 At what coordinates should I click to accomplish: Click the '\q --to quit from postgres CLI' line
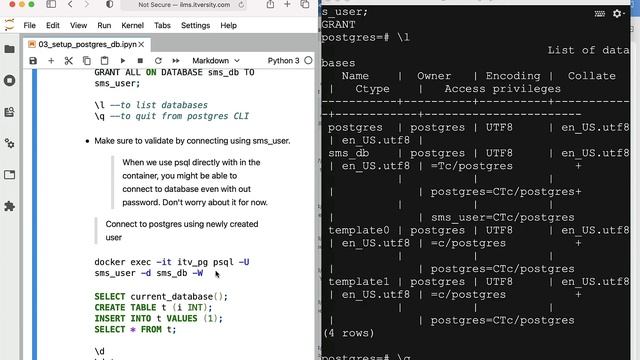click(x=171, y=116)
